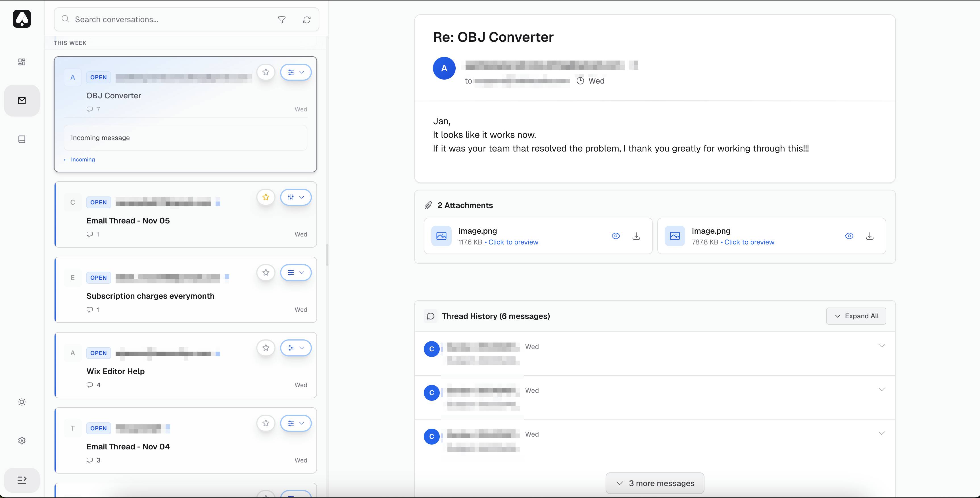This screenshot has width=980, height=498.
Task: Open the dashboard grid icon in sidebar
Action: point(22,62)
